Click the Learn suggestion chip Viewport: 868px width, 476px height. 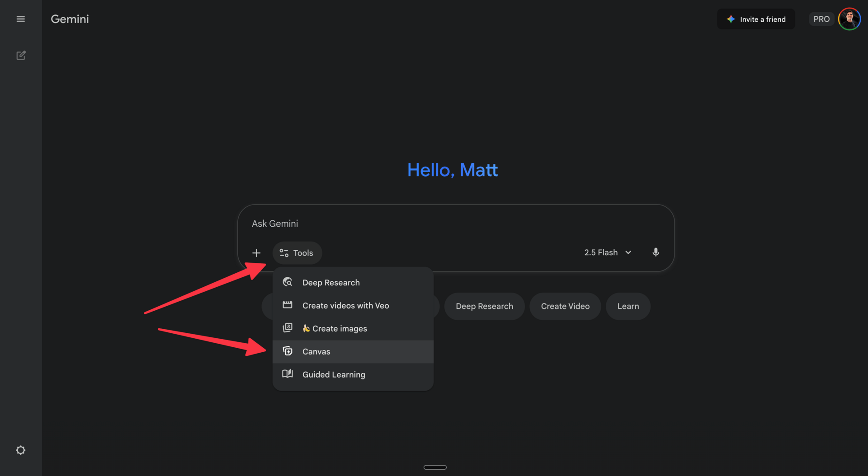point(628,306)
